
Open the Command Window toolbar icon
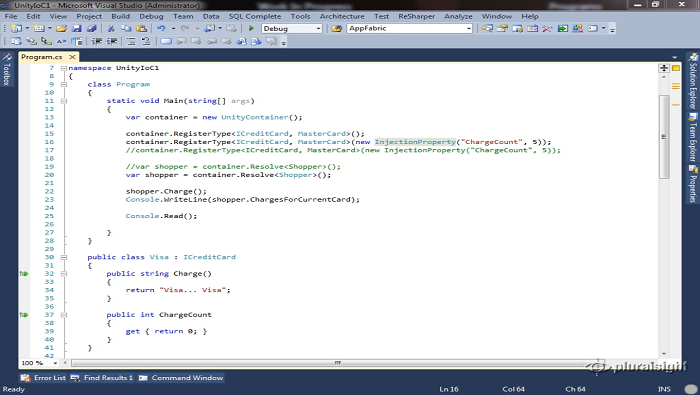click(x=592, y=29)
